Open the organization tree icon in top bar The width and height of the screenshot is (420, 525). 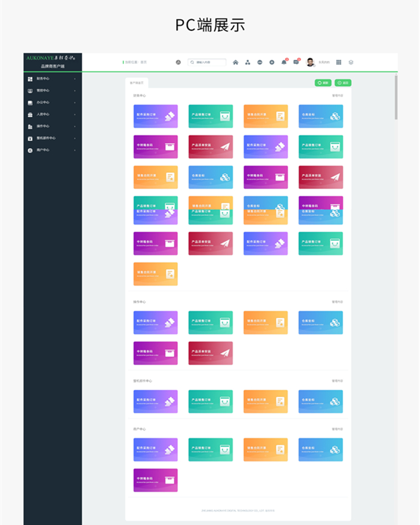click(x=248, y=63)
